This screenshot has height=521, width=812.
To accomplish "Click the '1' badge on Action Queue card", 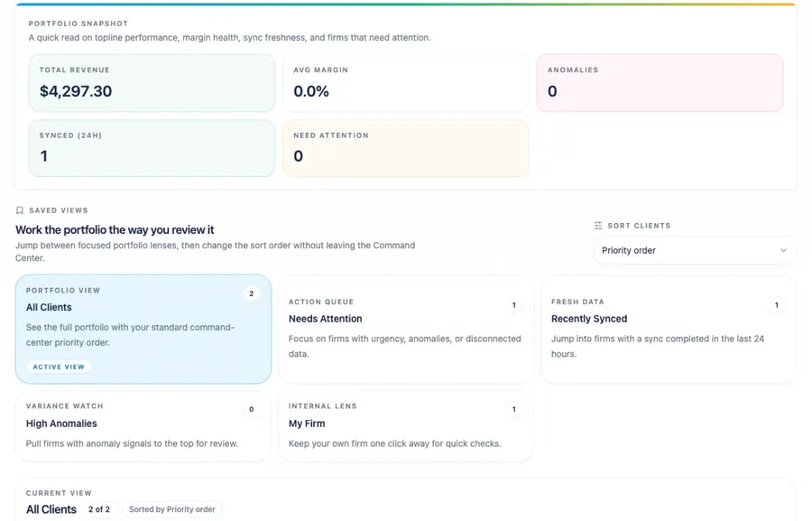I will tap(513, 305).
